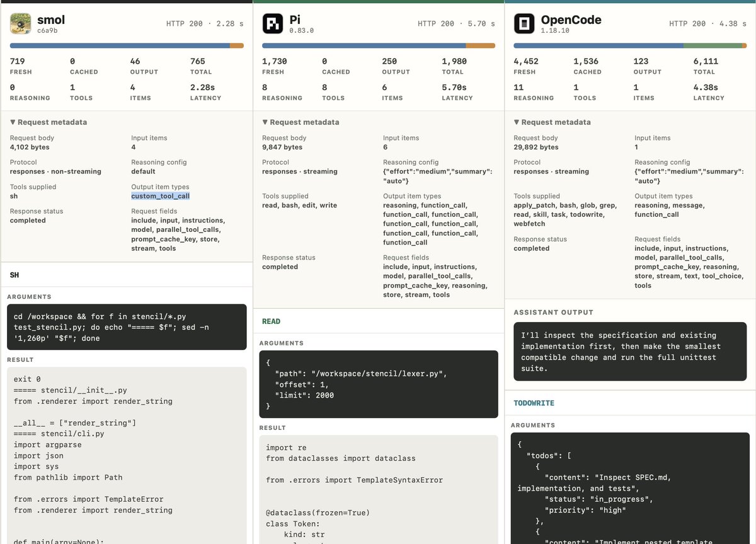The image size is (756, 544).
Task: Click the sh tools supplied value
Action: 14,196
